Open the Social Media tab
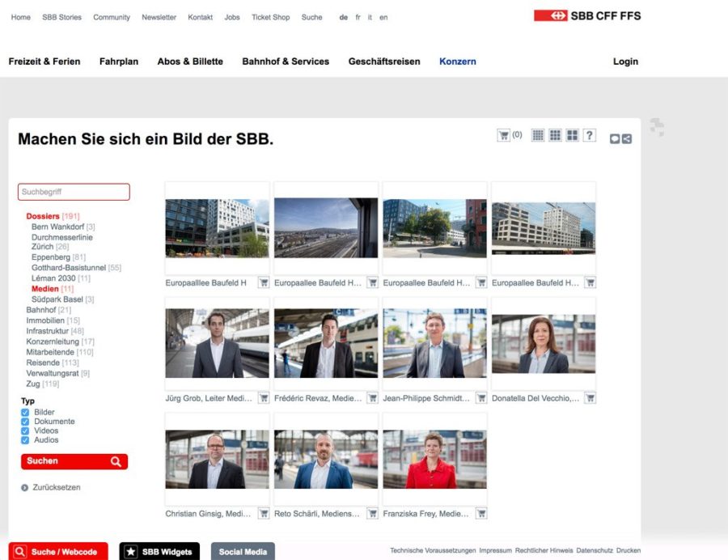Viewport: 728px width, 560px height. [243, 552]
